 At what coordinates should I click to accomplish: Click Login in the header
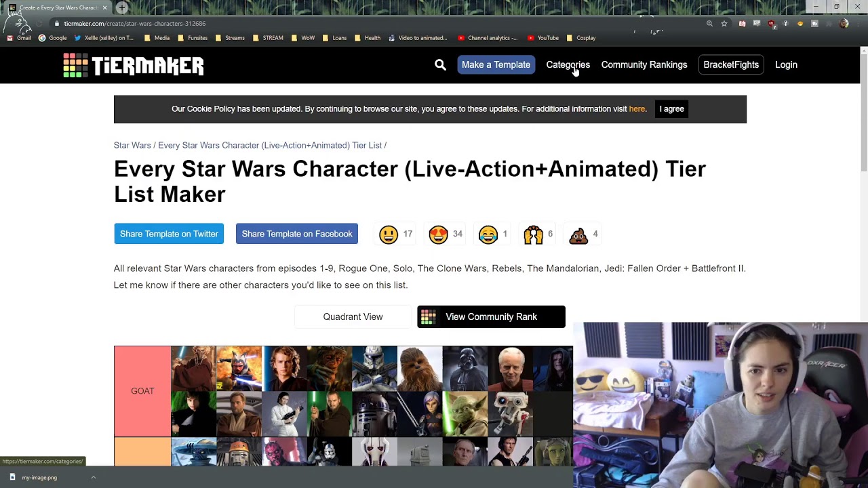coord(786,64)
